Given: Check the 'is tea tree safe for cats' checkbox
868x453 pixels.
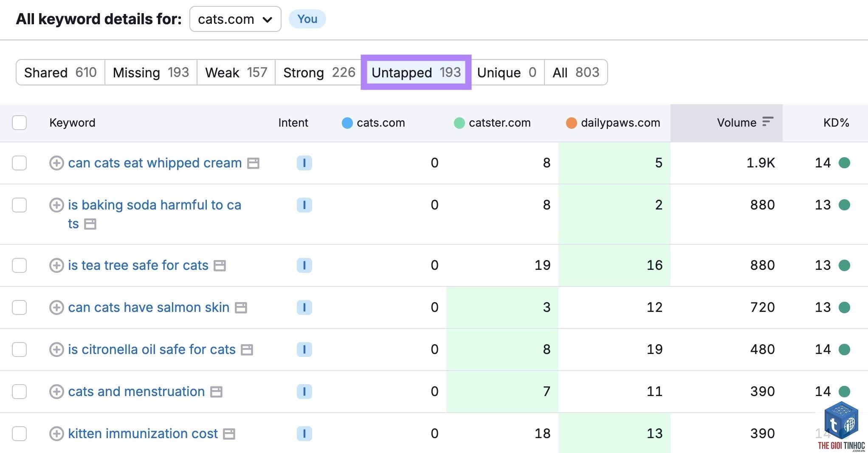Looking at the screenshot, I should coord(20,265).
